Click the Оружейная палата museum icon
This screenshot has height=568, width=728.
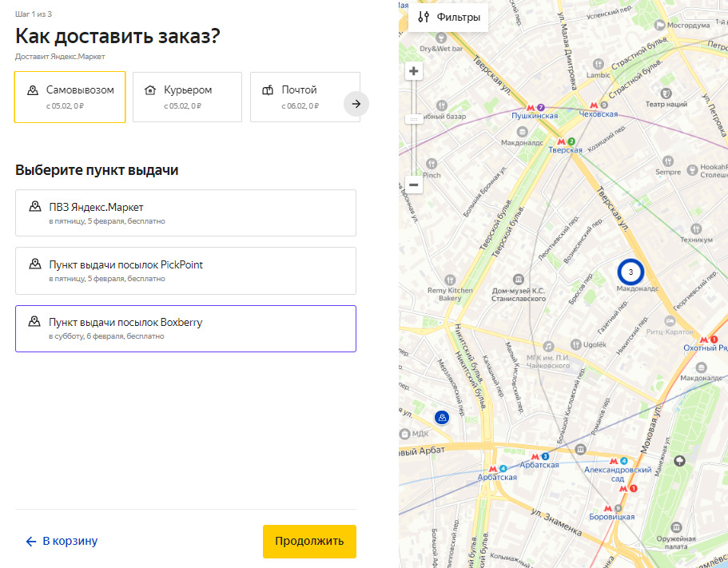pos(676,527)
